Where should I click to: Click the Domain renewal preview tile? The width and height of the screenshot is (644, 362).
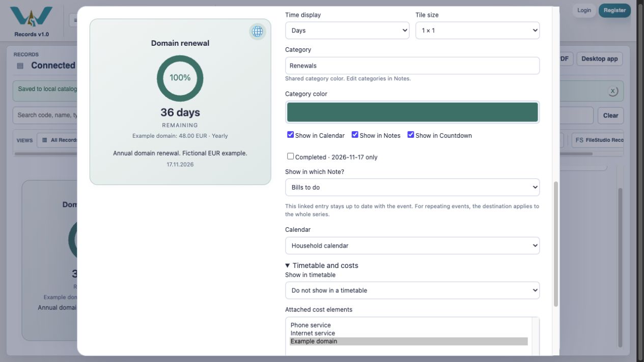pyautogui.click(x=180, y=102)
